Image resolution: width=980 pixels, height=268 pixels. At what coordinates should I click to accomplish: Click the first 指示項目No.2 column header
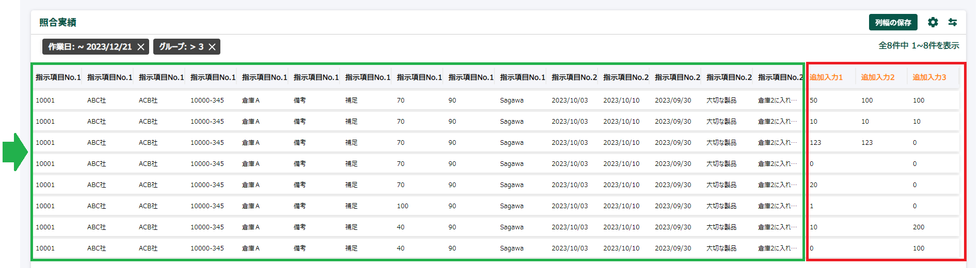pos(574,77)
